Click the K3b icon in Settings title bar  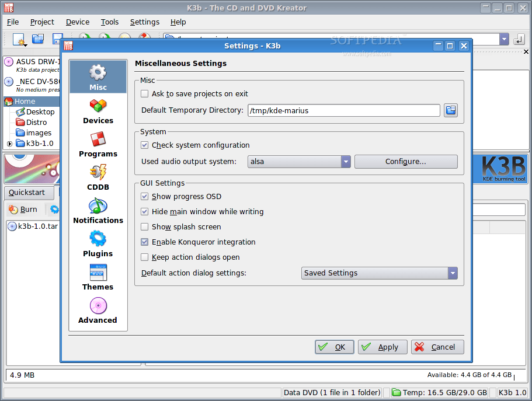68,46
